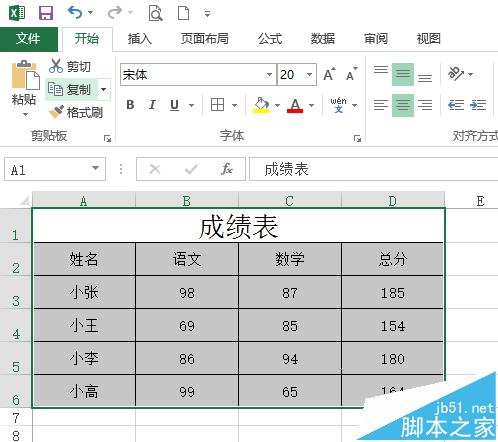The image size is (498, 442).
Task: Expand the font size dropdown
Action: 309,75
